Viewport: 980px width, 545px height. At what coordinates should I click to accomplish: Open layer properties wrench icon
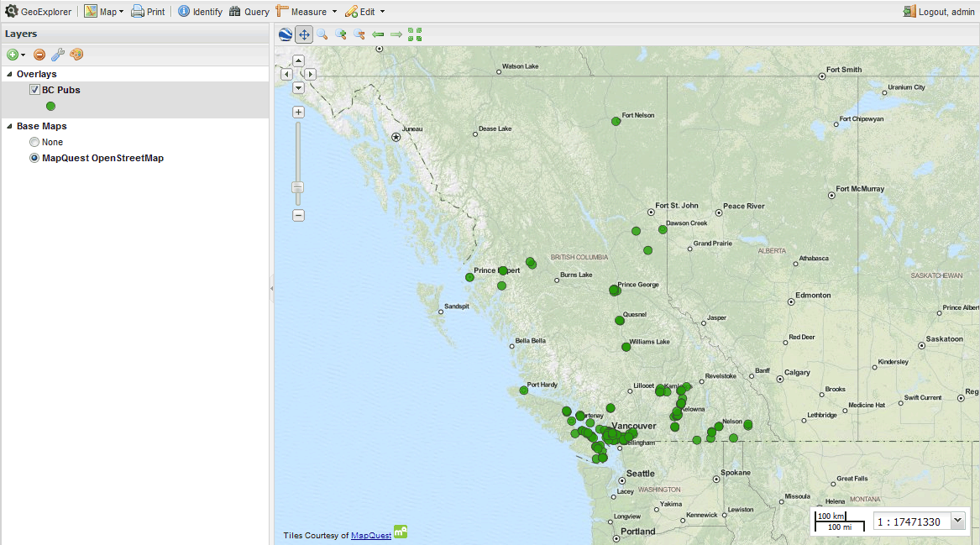[x=58, y=55]
